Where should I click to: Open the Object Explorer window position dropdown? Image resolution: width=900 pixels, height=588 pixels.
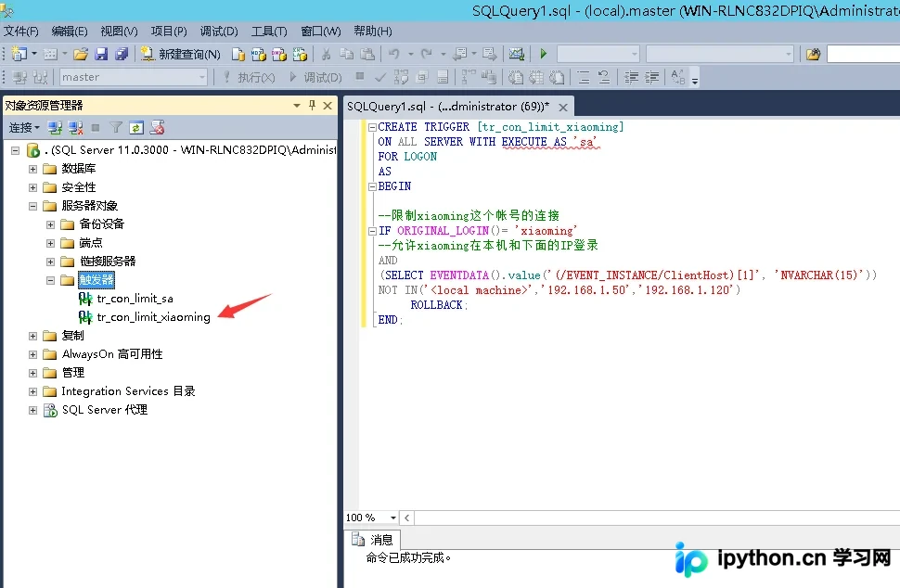pos(297,106)
